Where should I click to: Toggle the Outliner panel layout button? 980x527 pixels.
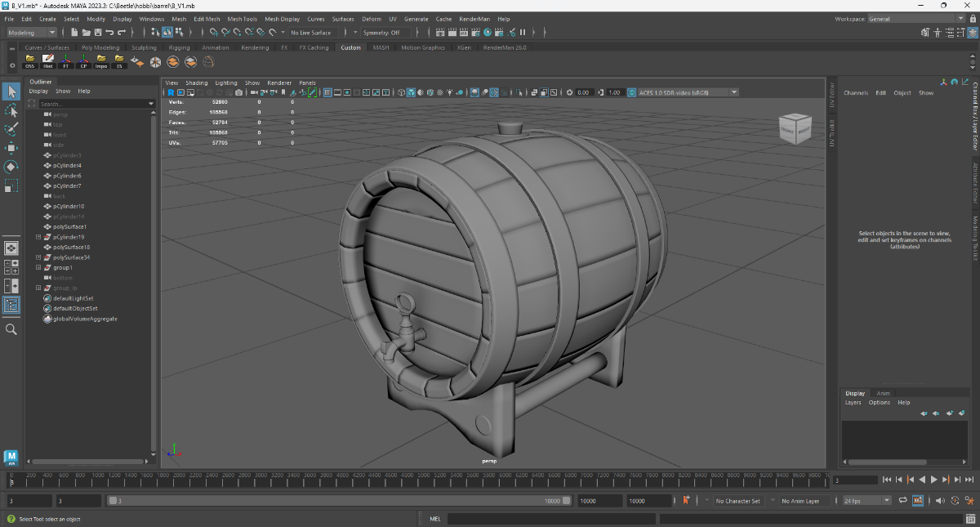click(11, 305)
